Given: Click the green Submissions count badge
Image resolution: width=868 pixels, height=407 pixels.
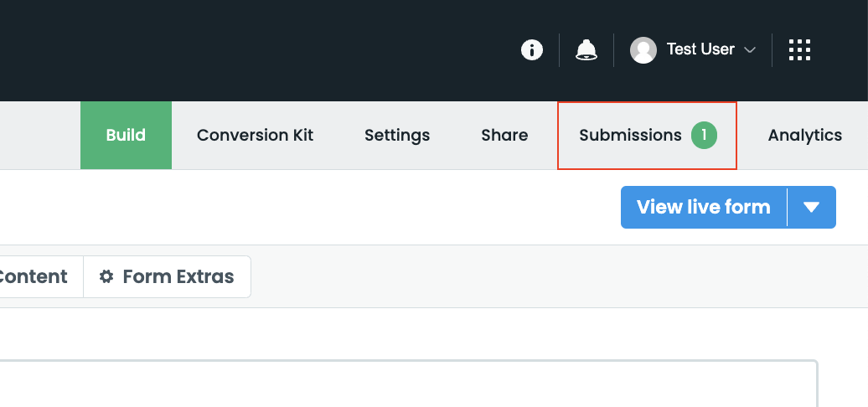Looking at the screenshot, I should coord(704,135).
